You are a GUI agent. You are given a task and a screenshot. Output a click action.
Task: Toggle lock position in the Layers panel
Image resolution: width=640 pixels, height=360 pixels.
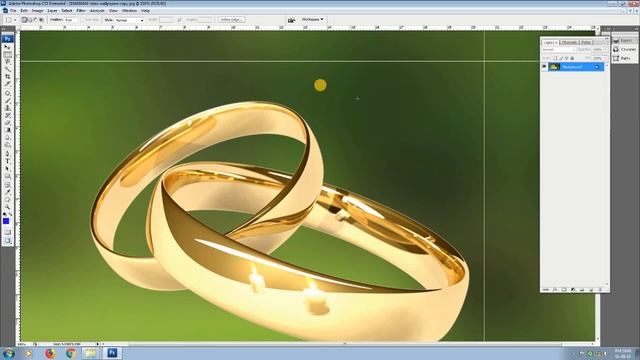567,58
